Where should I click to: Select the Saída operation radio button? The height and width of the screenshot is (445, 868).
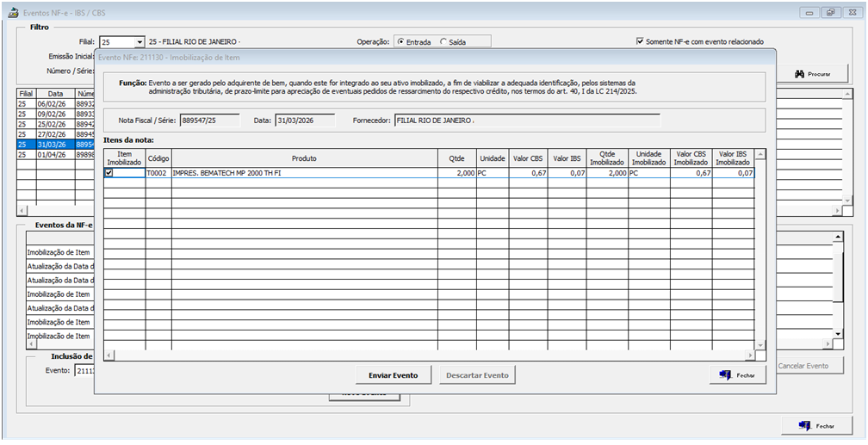click(443, 41)
